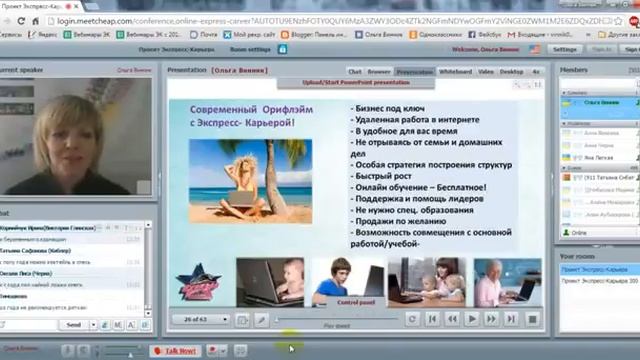Viewport: 640px width, 360px height.
Task: Toggle the microphone icon in bottom bar
Action: pos(68,351)
